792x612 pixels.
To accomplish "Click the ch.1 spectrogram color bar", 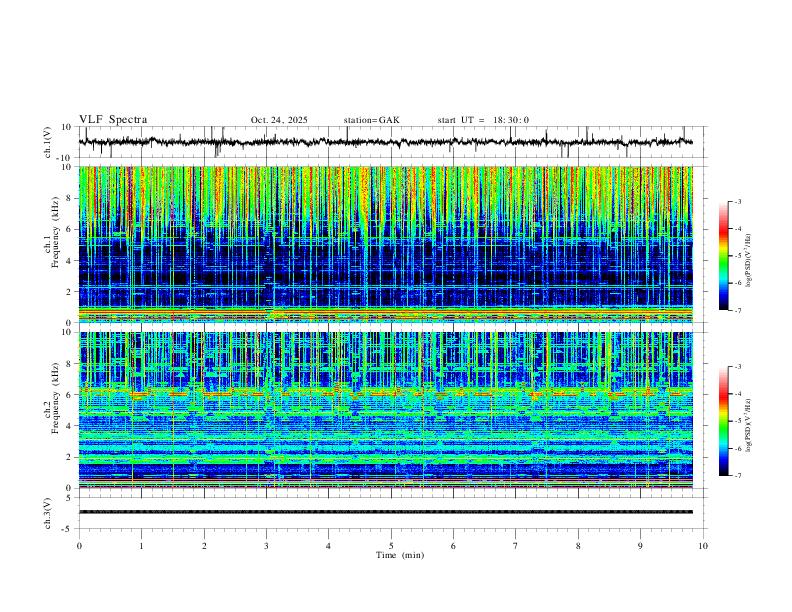I will [724, 256].
